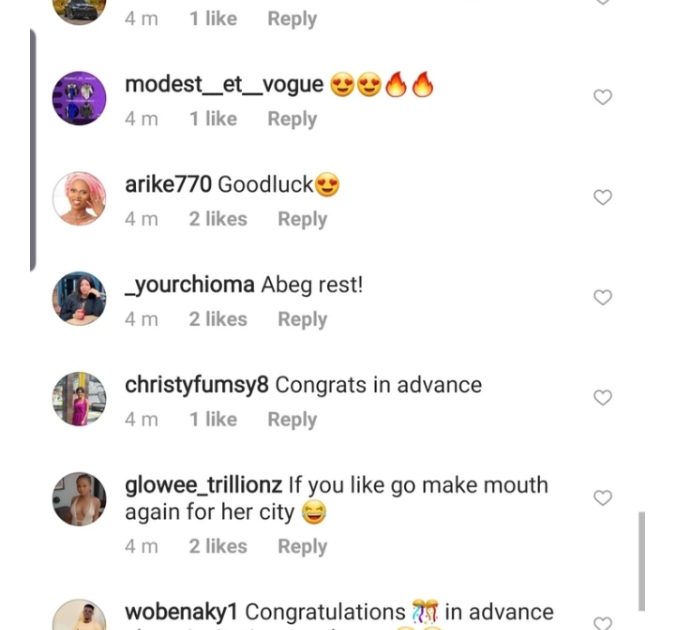Show 2 likes on _yourchioma's comment

218,319
